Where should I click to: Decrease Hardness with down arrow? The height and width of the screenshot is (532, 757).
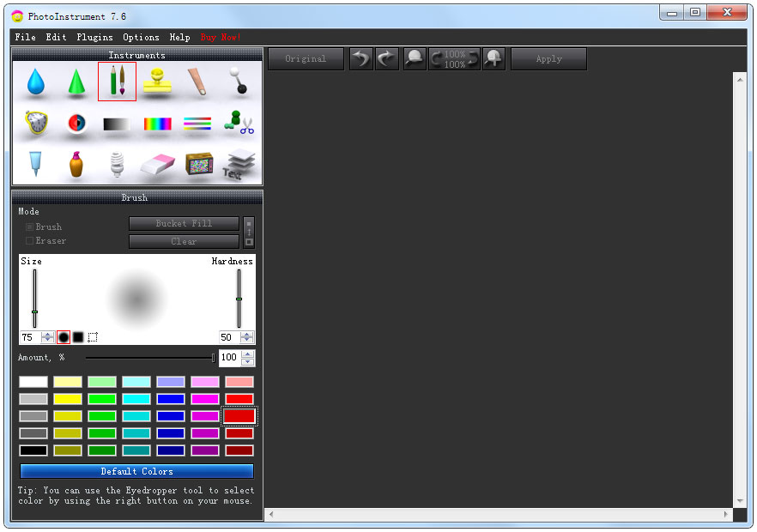pos(246,340)
